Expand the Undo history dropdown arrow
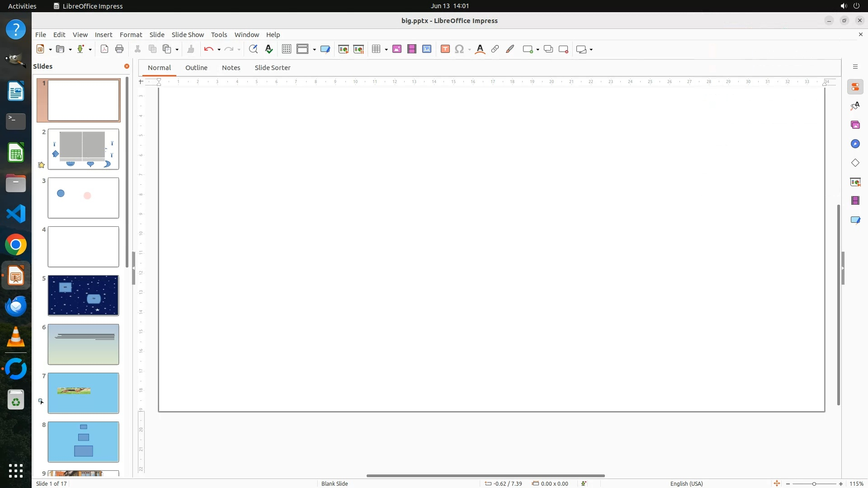 tap(219, 50)
